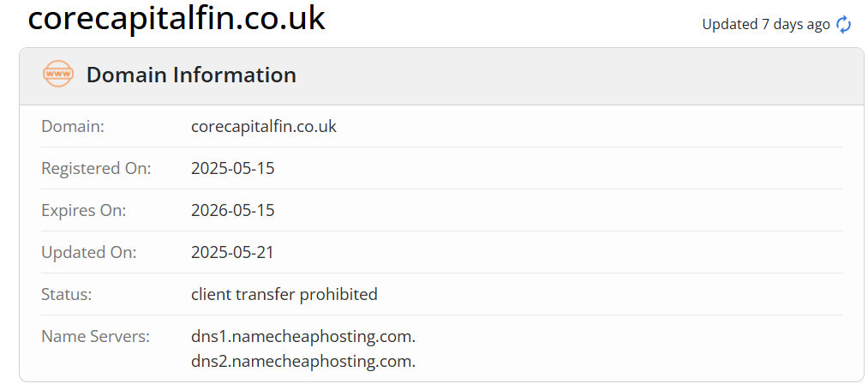The image size is (868, 390).
Task: Select the registration date 2025-05-15
Action: (232, 168)
